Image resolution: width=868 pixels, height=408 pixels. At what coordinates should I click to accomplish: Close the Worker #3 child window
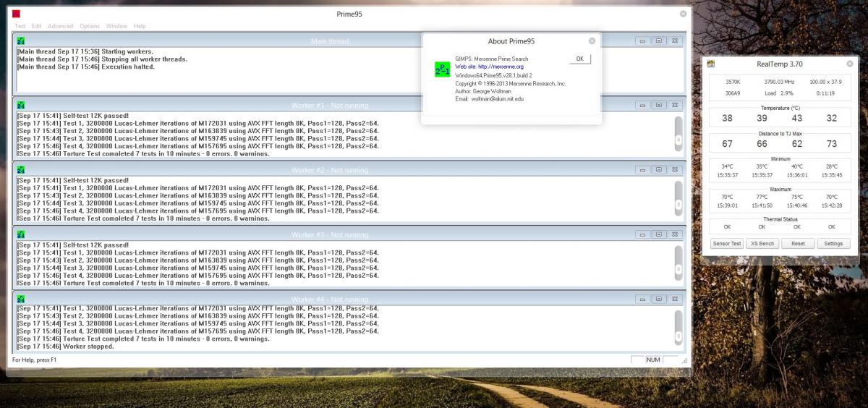[x=674, y=234]
